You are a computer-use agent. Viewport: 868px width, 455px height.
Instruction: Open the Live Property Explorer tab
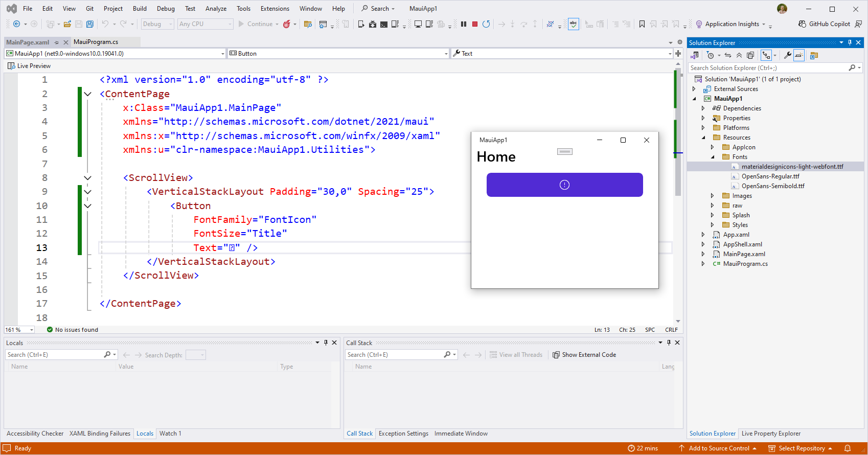tap(771, 434)
